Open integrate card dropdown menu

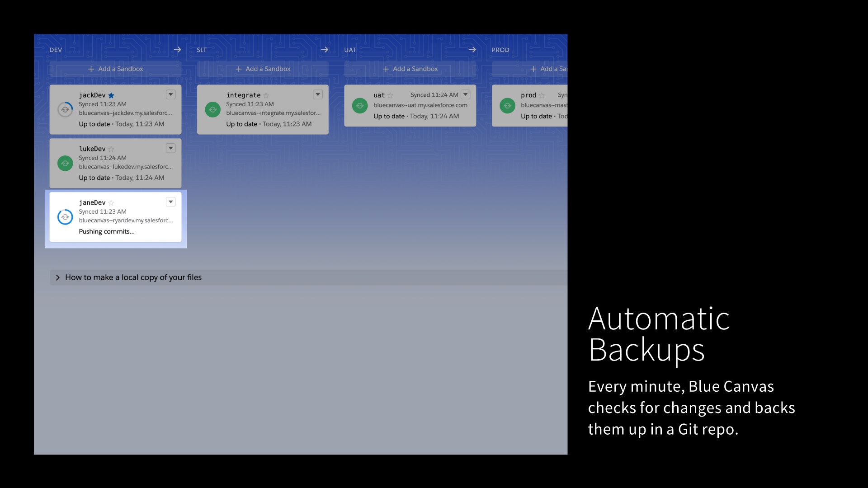pyautogui.click(x=318, y=94)
